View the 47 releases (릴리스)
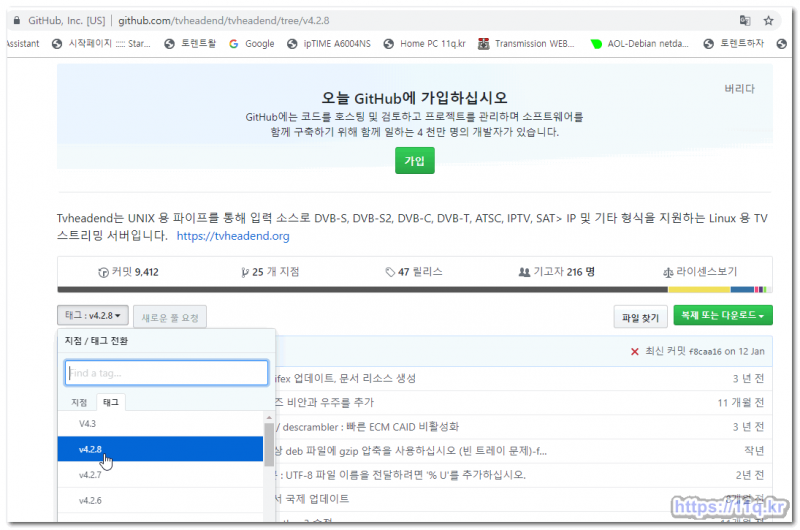Image resolution: width=800 pixels, height=530 pixels. click(414, 272)
